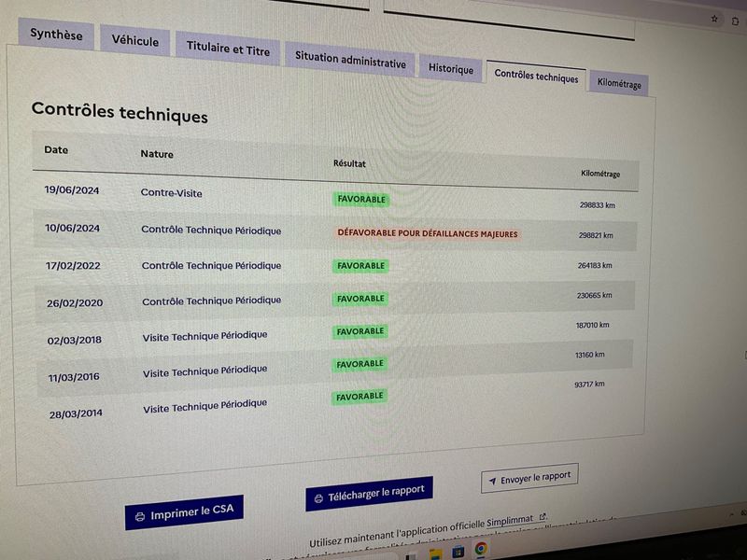Click the FAVORABLE badge for 17/02/2022
Viewport: 747px width, 560px height.
point(360,266)
